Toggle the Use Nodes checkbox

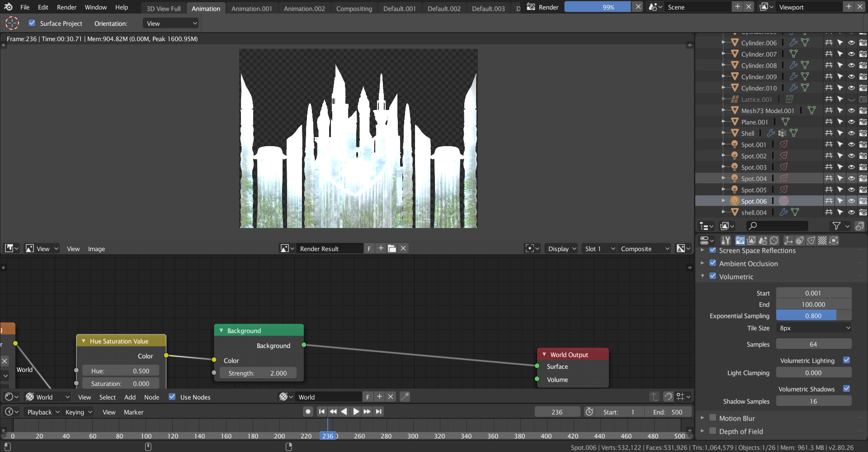pyautogui.click(x=172, y=397)
